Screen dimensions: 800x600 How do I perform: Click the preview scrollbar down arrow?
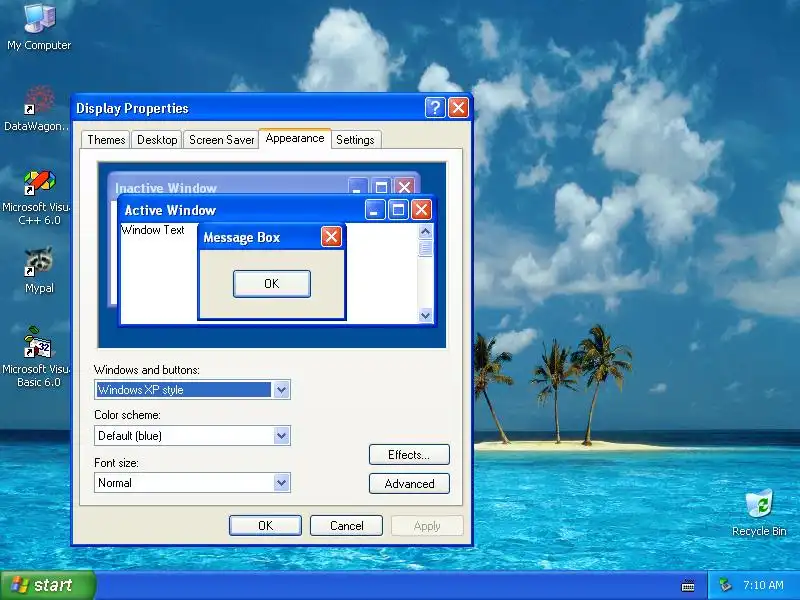(x=425, y=315)
